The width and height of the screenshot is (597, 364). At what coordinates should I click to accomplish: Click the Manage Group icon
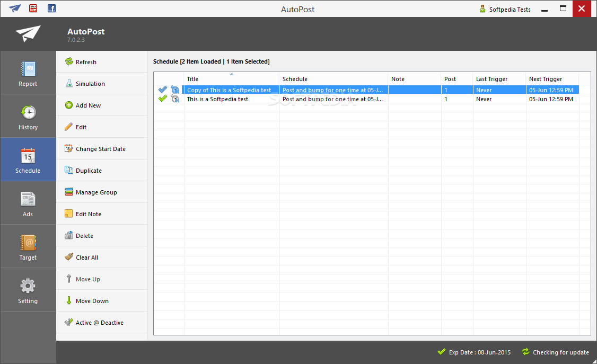pos(68,192)
